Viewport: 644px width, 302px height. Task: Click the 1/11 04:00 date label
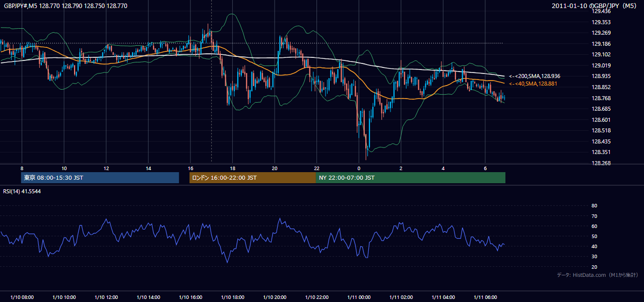click(443, 297)
